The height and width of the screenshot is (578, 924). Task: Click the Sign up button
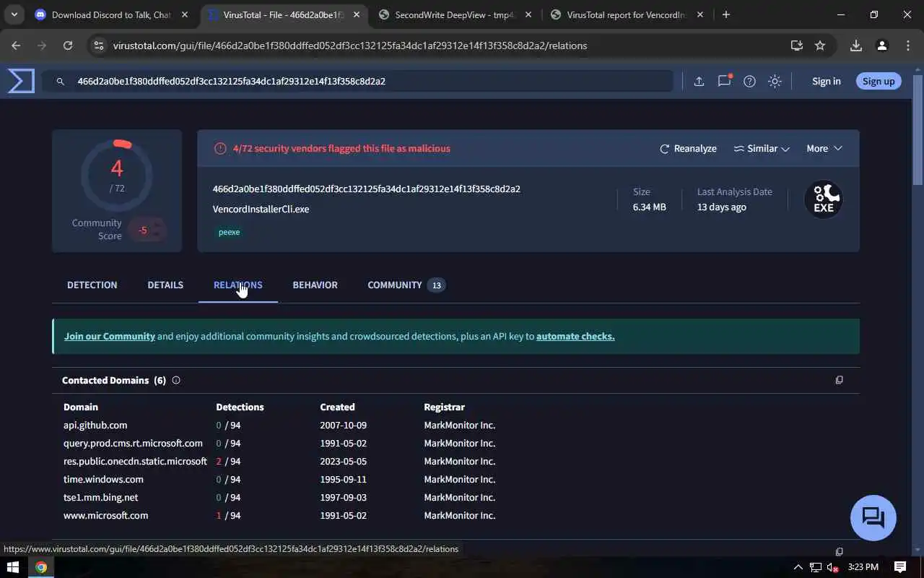click(879, 81)
